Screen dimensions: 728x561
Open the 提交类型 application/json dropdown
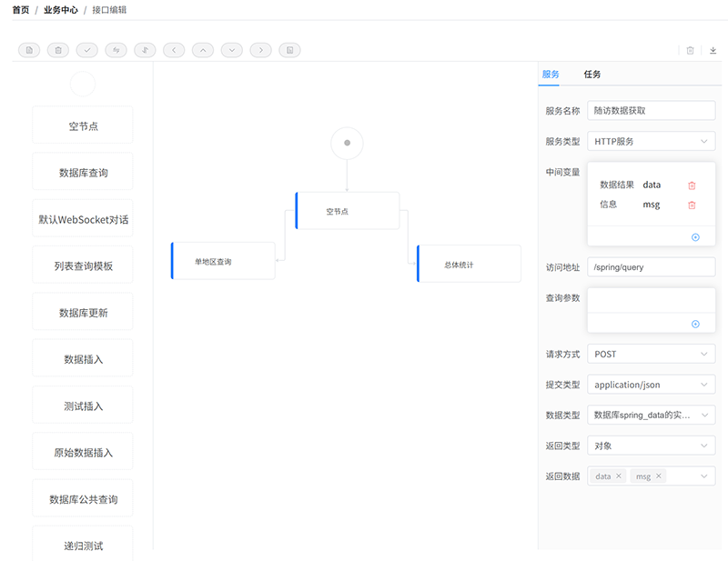pos(651,385)
